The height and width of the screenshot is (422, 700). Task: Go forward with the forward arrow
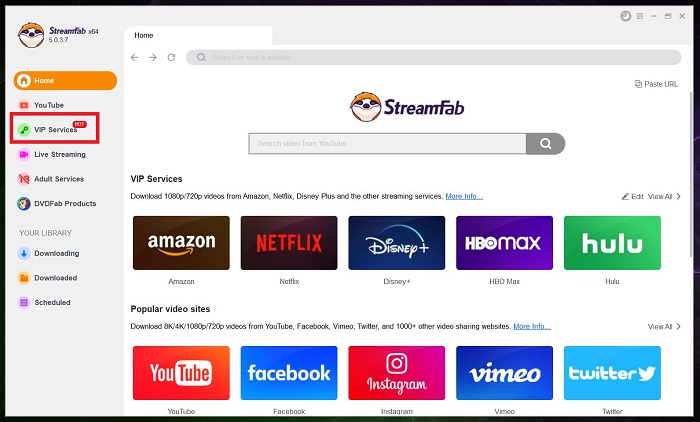click(x=153, y=57)
